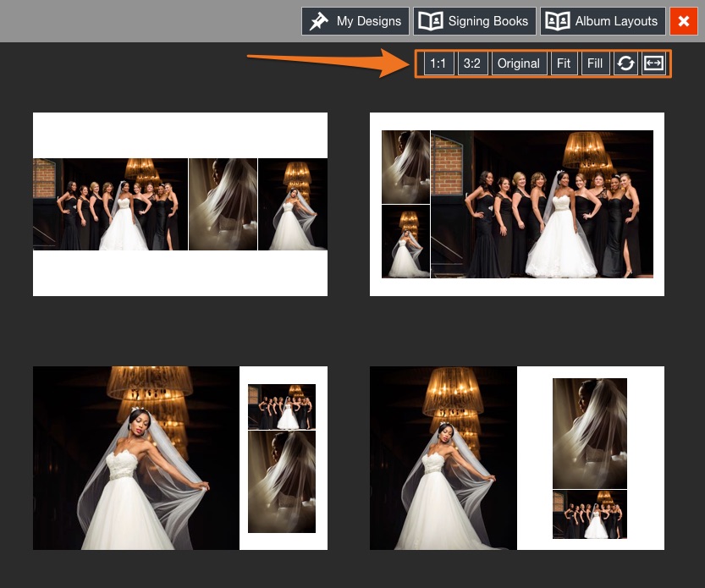Choose the three-photo horizontal strip layout
The width and height of the screenshot is (705, 588).
(180, 204)
